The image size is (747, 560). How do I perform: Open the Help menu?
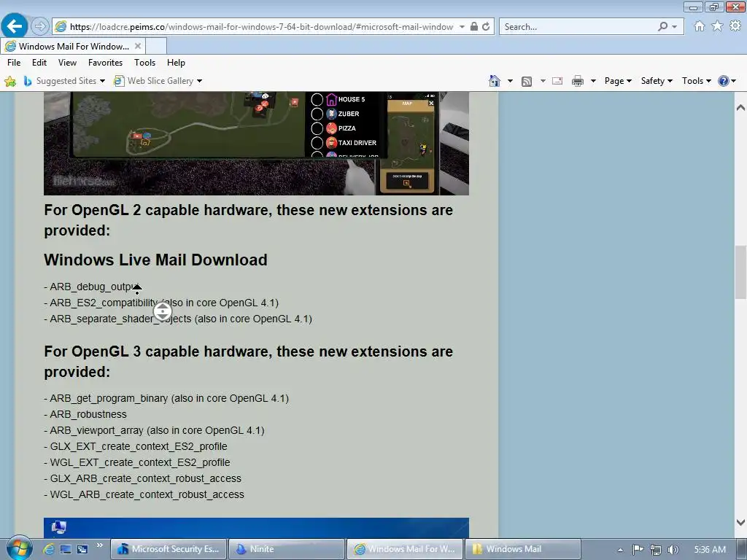pos(176,63)
